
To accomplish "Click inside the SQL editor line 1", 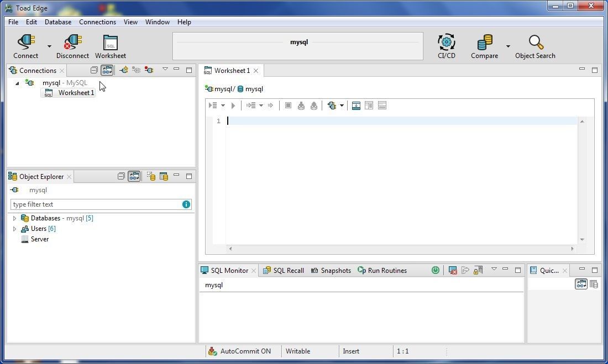I will (x=402, y=121).
